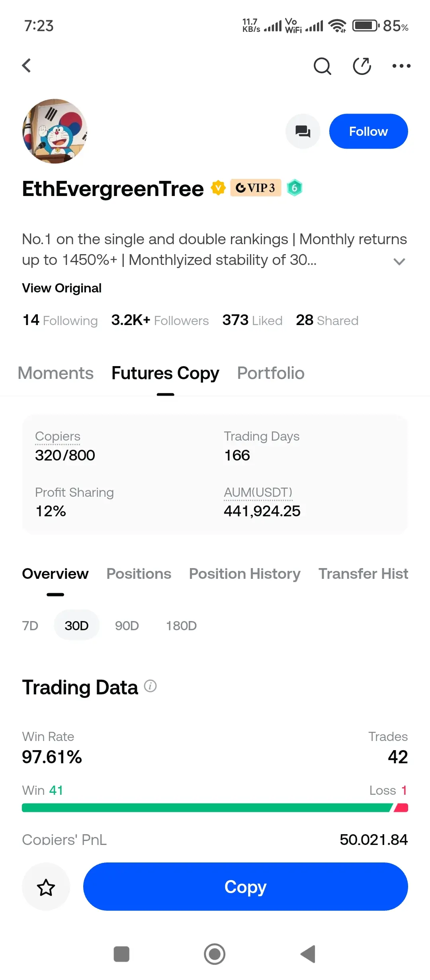Switch to Position History tab
The image size is (430, 980).
244,574
